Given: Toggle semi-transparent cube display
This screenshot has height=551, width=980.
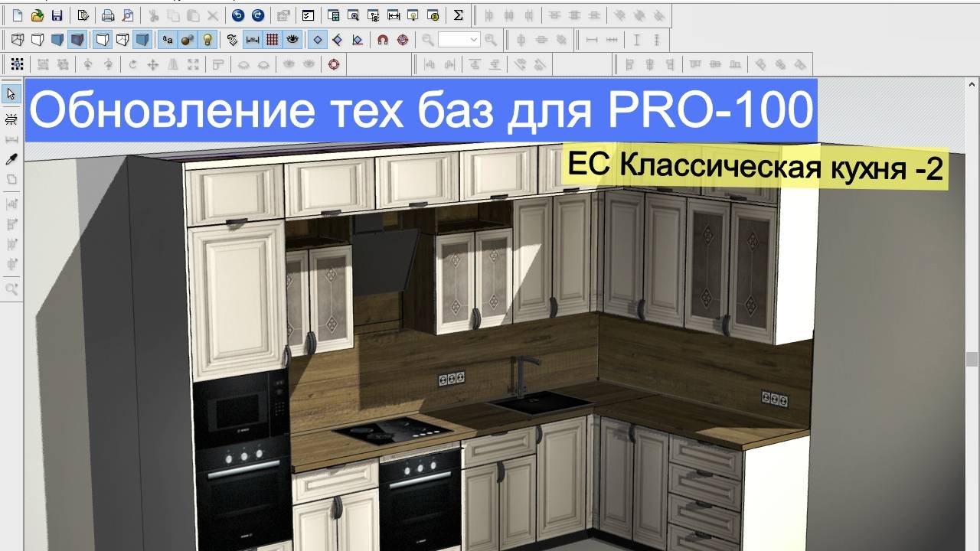Looking at the screenshot, I should coord(122,40).
